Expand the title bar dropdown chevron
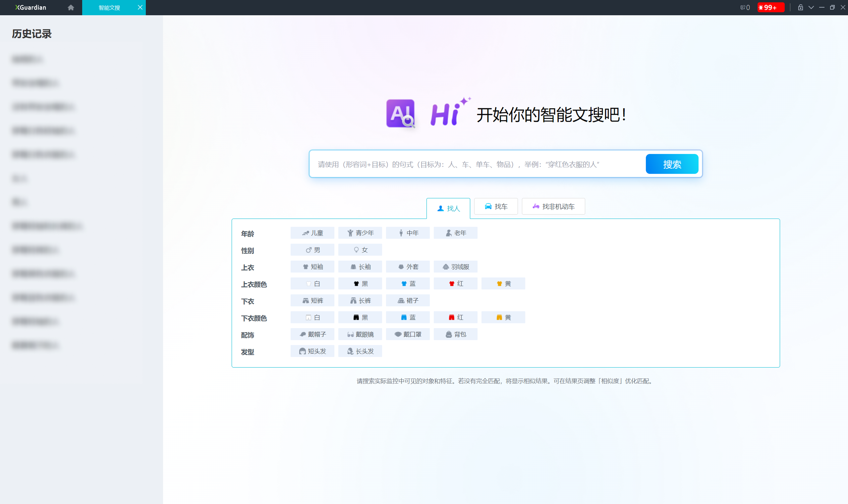848x504 pixels. pos(811,8)
